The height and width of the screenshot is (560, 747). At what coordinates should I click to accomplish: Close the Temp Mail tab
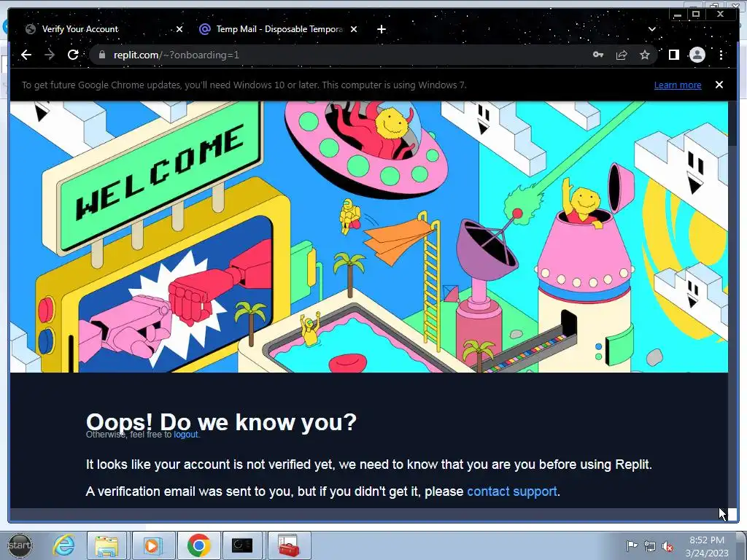(x=354, y=29)
